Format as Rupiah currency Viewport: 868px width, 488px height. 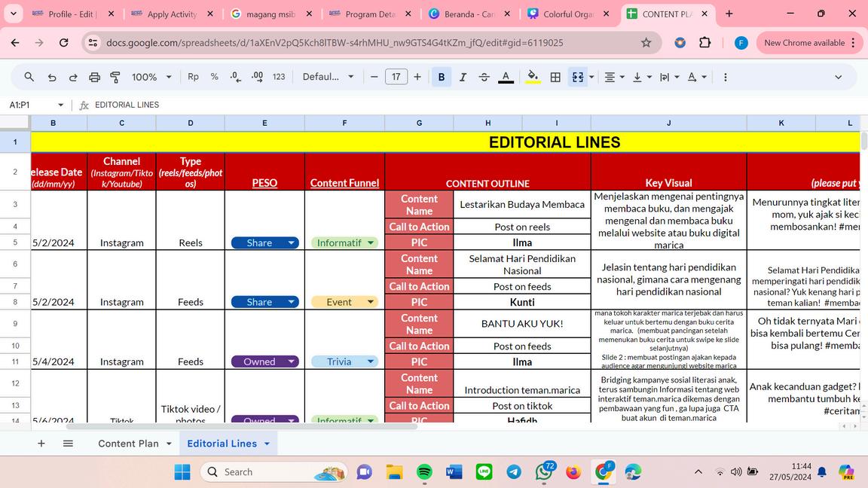point(193,77)
